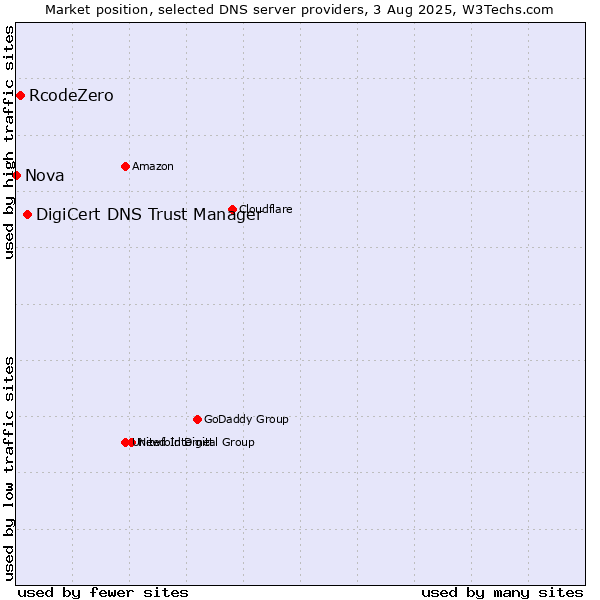Screen dimensions: 600x600
Task: Click the Nova red data point
Action: coord(16,176)
